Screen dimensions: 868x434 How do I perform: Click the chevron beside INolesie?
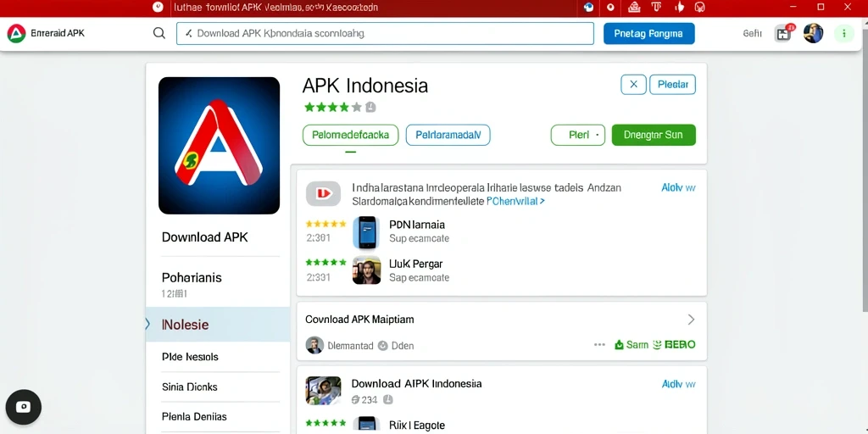tap(147, 325)
